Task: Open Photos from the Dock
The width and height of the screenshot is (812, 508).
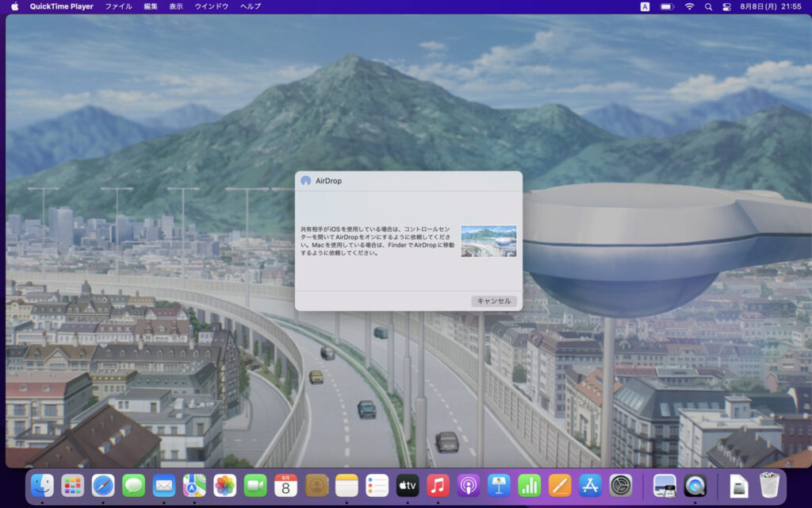Action: pos(224,486)
